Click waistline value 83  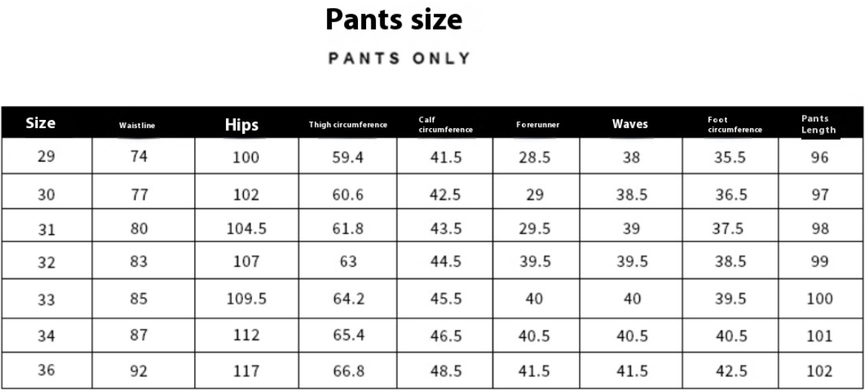(x=139, y=261)
